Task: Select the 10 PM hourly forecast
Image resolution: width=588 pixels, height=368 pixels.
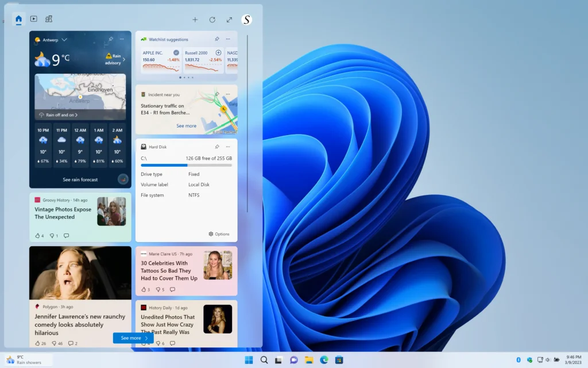Action: click(43, 145)
